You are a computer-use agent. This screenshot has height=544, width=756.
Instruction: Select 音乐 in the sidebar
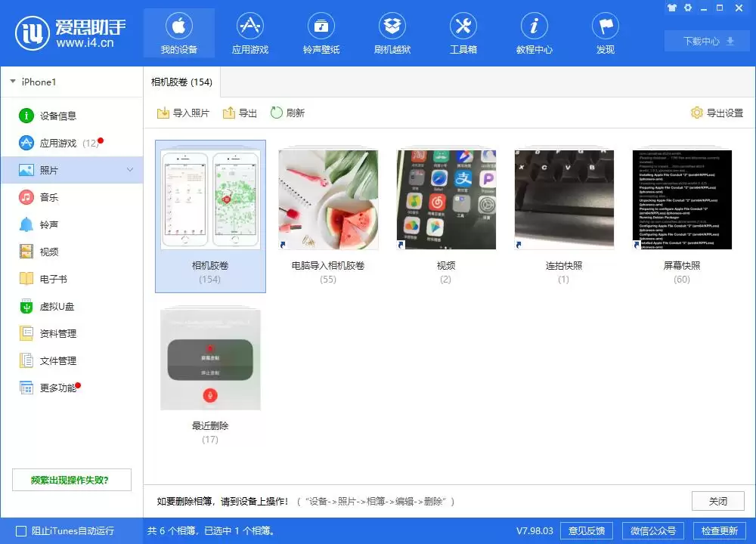click(x=71, y=197)
